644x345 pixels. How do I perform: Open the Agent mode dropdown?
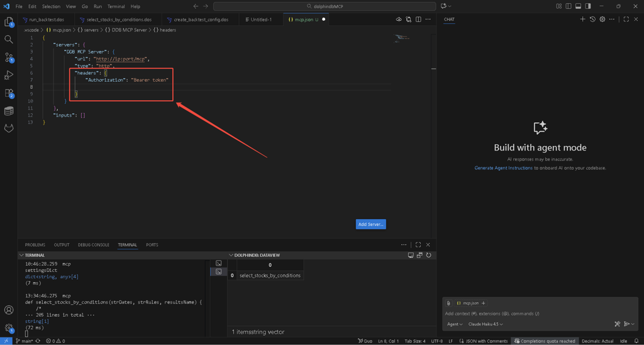(x=455, y=324)
